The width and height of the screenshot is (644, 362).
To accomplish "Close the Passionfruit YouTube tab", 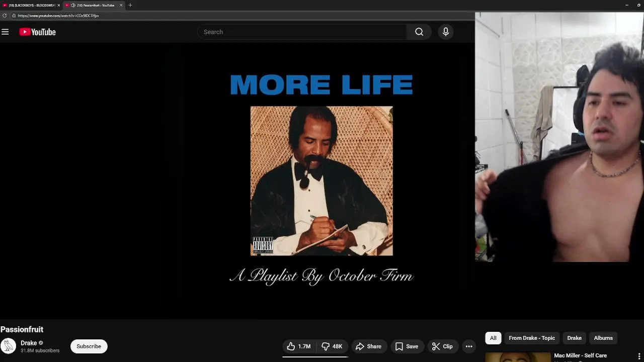I will [x=121, y=5].
